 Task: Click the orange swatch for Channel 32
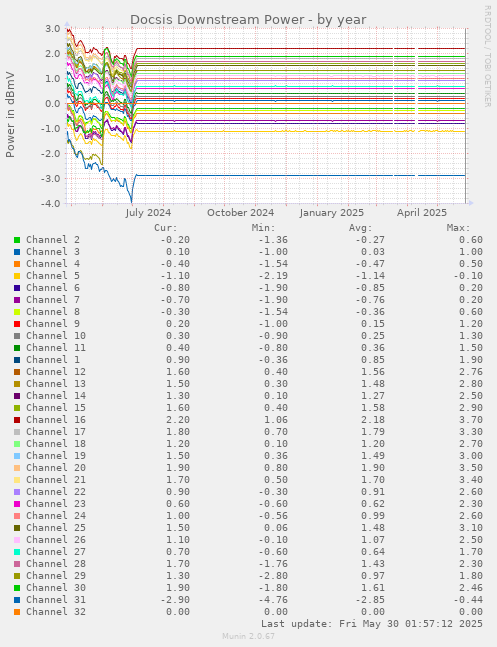pyautogui.click(x=17, y=612)
